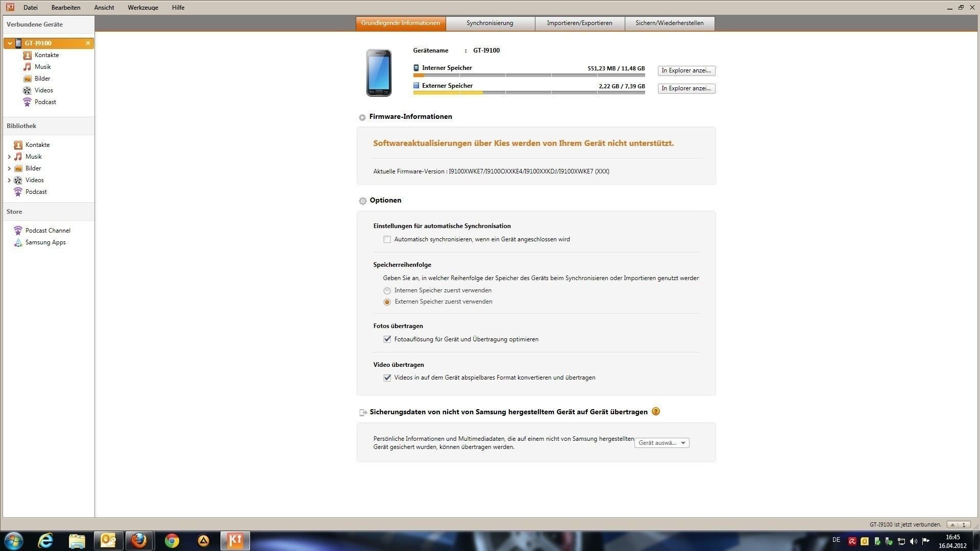
Task: Open the Bearbeiten menu
Action: pos(66,8)
